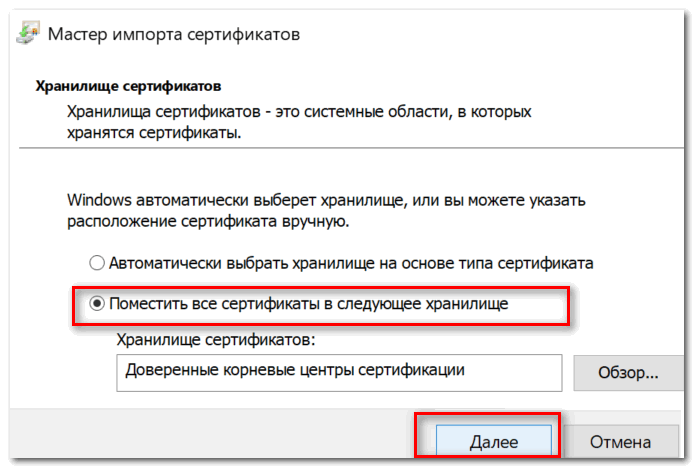Click the 'Мастер импорта сертификатов' title text
Image resolution: width=695 pixels, height=469 pixels.
click(174, 34)
